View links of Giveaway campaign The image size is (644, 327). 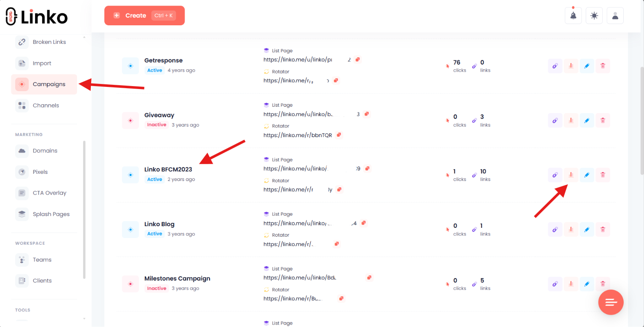[555, 120]
